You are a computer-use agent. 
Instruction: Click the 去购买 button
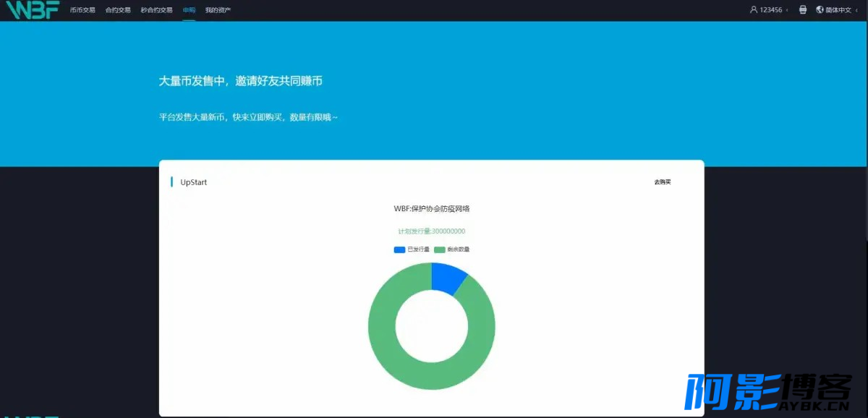click(662, 182)
